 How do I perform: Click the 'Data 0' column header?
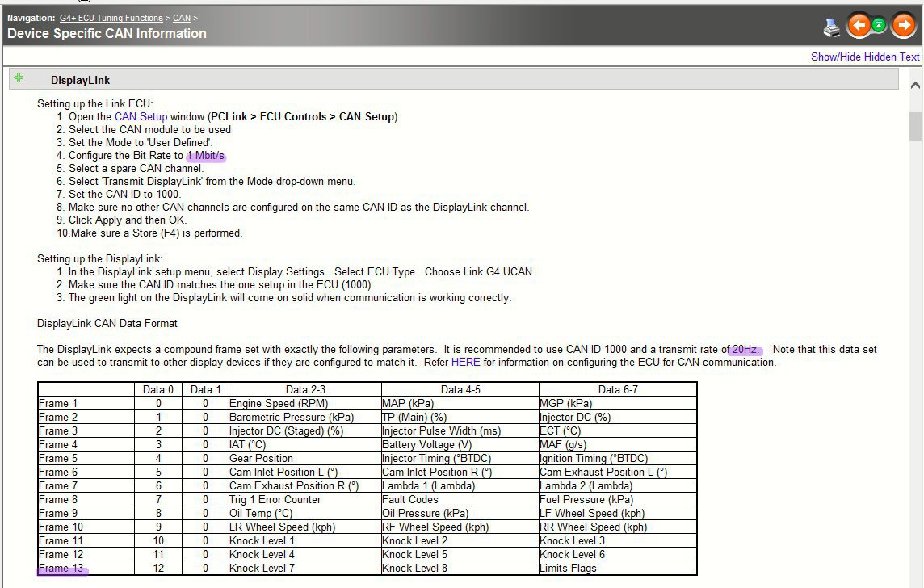[158, 389]
